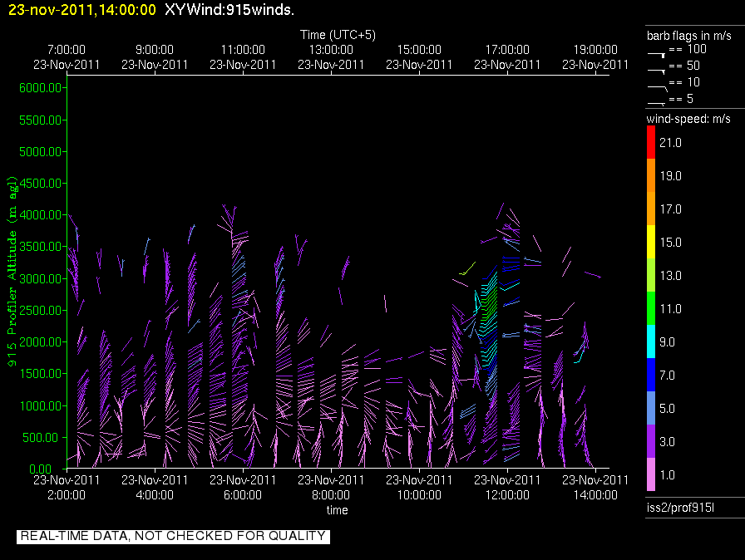Click the Time (UTC+5) axis title
Screen dimensions: 745x560
338,35
